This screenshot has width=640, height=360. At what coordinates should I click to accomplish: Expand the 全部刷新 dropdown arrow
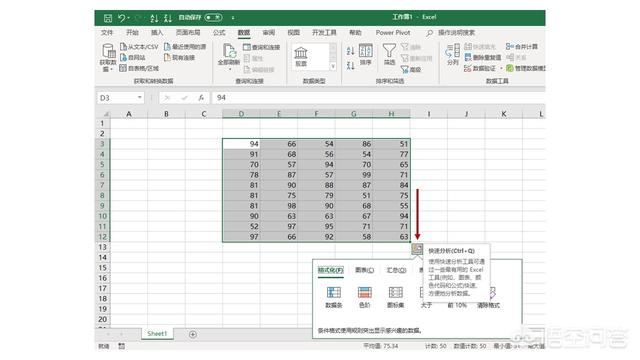point(229,69)
